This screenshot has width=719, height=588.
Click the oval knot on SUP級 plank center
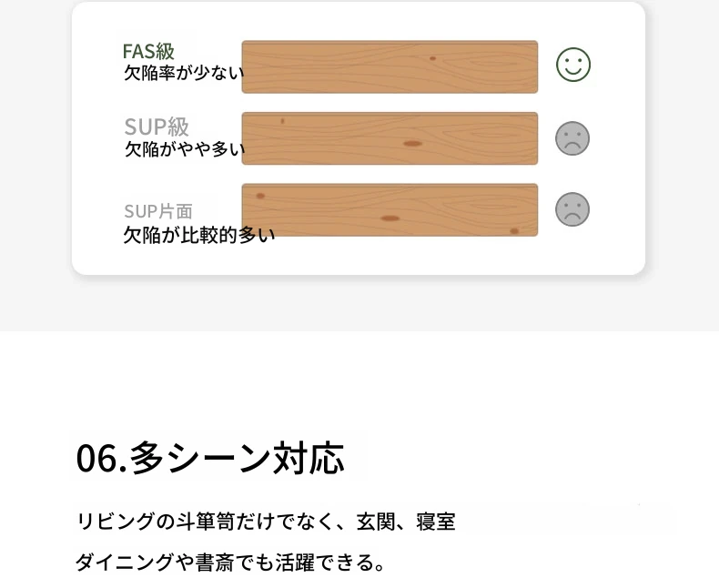point(412,144)
